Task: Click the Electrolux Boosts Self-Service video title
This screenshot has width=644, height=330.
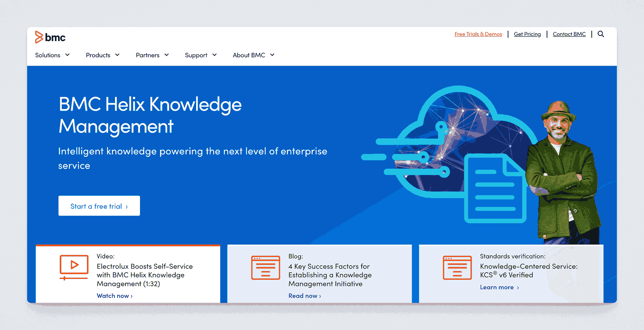Action: point(145,275)
